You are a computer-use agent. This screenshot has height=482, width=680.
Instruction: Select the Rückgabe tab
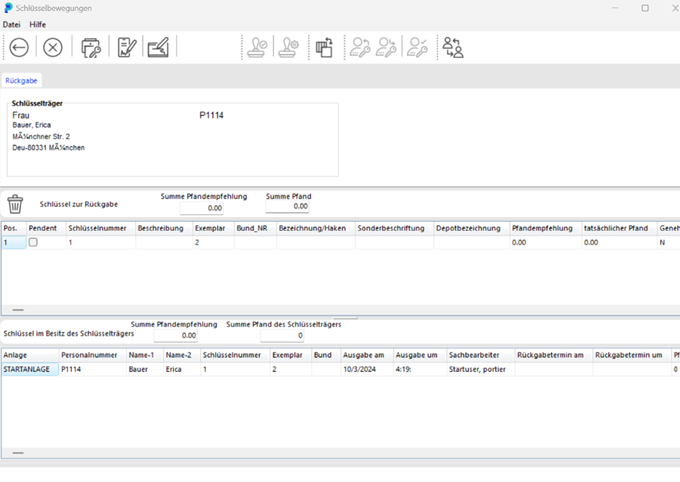tap(21, 80)
